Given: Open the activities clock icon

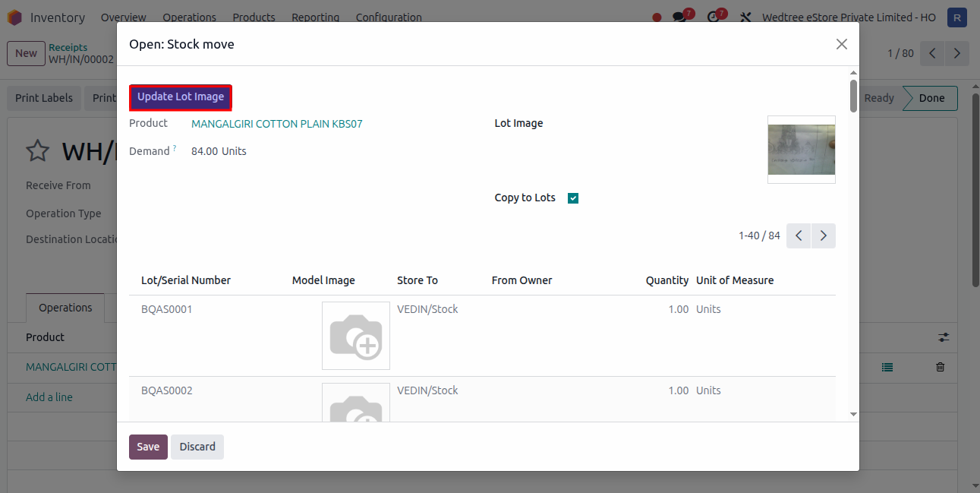Looking at the screenshot, I should (x=713, y=17).
